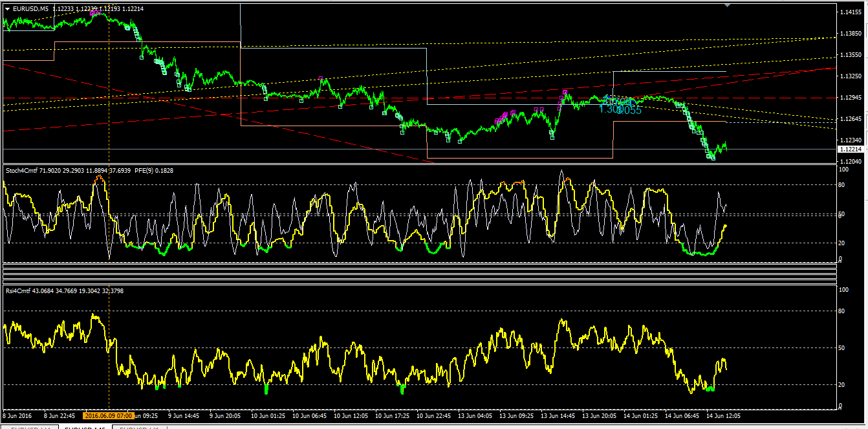Click the 1.12645 price axis value
Image resolution: width=868 pixels, height=429 pixels.
(x=852, y=119)
